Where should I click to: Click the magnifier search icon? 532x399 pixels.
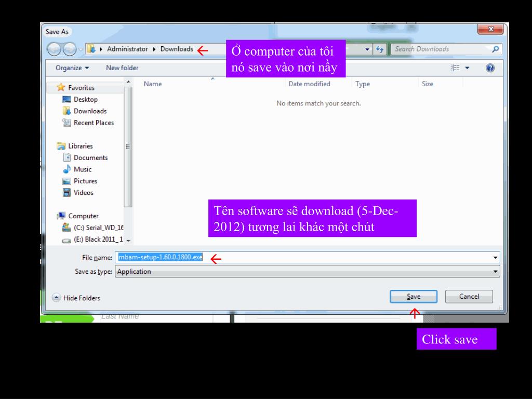tap(495, 49)
